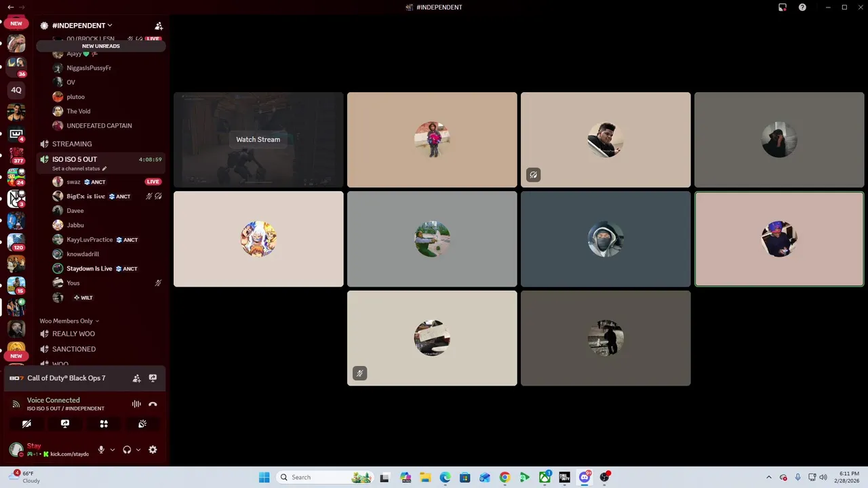Open Microsoft Edge from taskbar
Screen dimensions: 868x488
pos(445,477)
